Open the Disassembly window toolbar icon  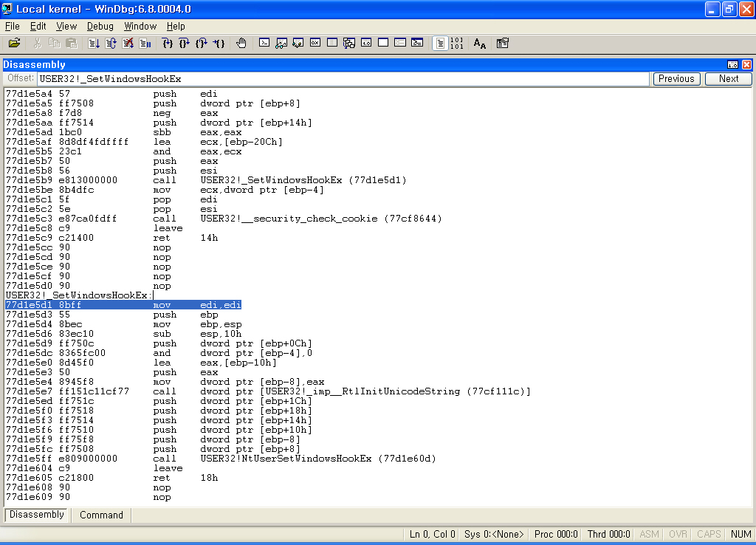point(366,44)
